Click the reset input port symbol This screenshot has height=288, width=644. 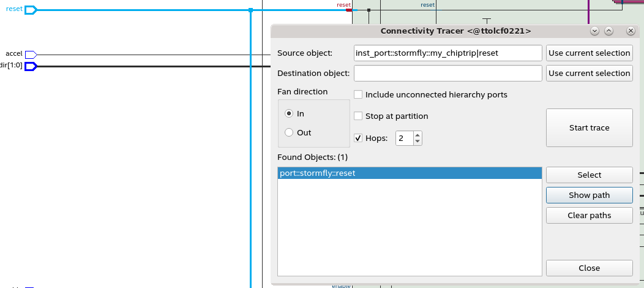pos(31,10)
